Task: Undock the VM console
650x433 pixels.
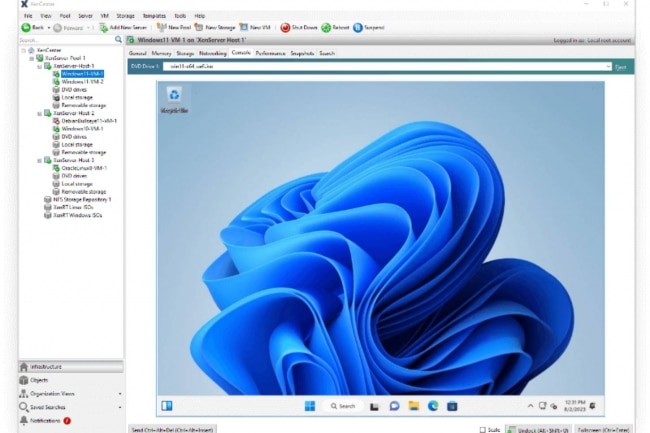Action: click(538, 430)
